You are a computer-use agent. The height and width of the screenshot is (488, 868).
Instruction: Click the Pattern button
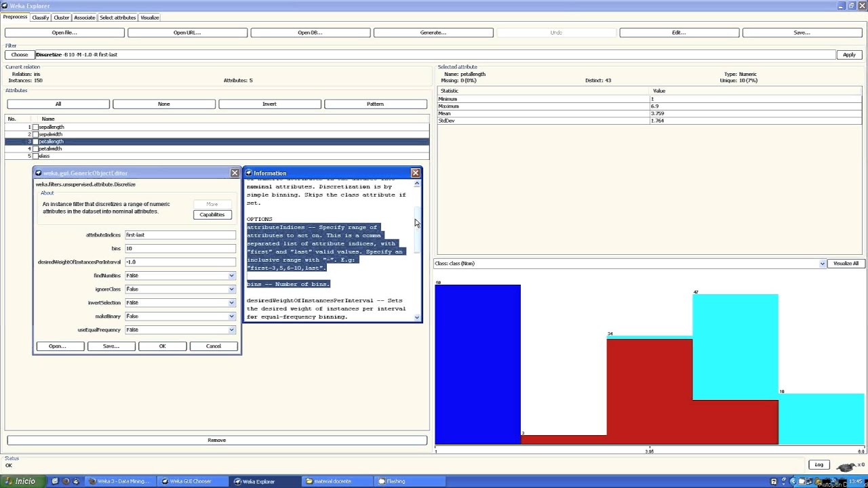tap(376, 104)
